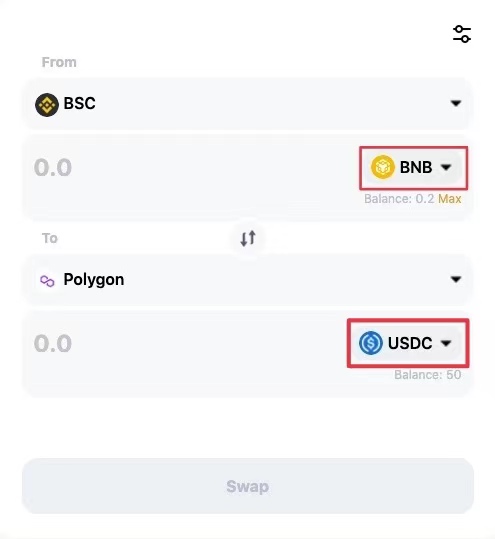The height and width of the screenshot is (539, 495).
Task: Select the Polygon destination chain row
Action: coord(248,279)
